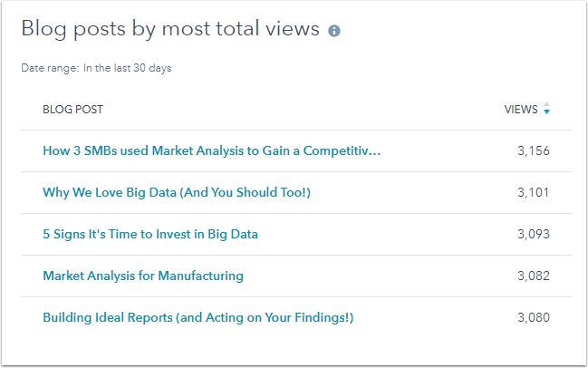Open Building Ideal Reports post link
The width and height of the screenshot is (588, 368).
198,317
